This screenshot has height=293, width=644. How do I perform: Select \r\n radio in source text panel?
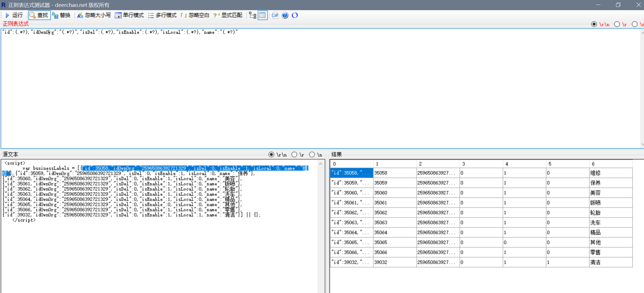pyautogui.click(x=278, y=155)
